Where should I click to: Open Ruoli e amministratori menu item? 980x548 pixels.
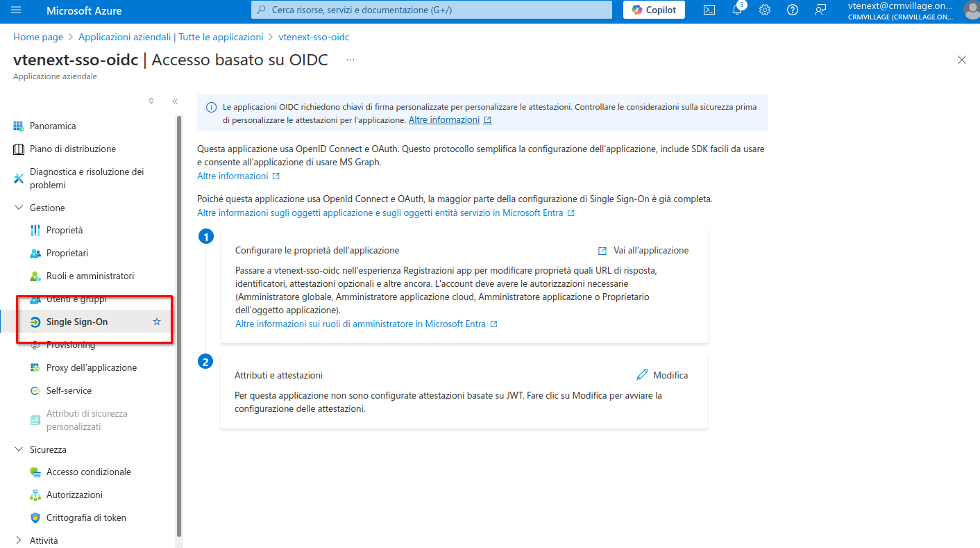click(x=90, y=276)
